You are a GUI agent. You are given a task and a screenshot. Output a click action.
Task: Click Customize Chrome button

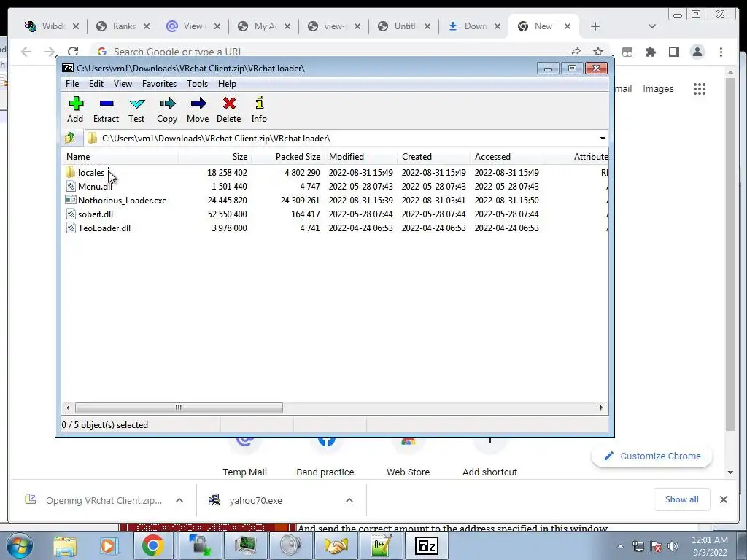point(651,456)
